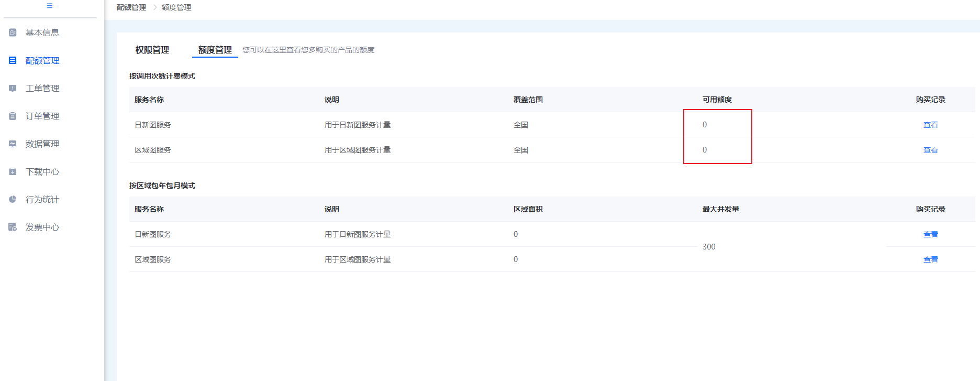Click the 配额管理 sidebar icon
The image size is (980, 381).
point(13,60)
